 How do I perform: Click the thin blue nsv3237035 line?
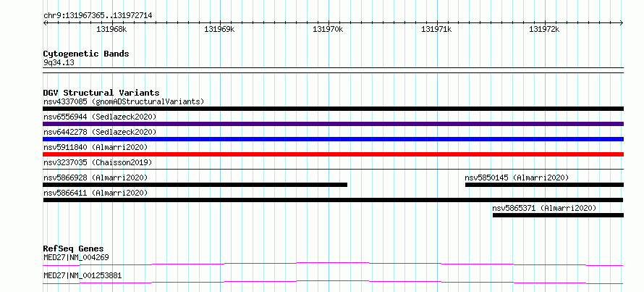(x=333, y=169)
